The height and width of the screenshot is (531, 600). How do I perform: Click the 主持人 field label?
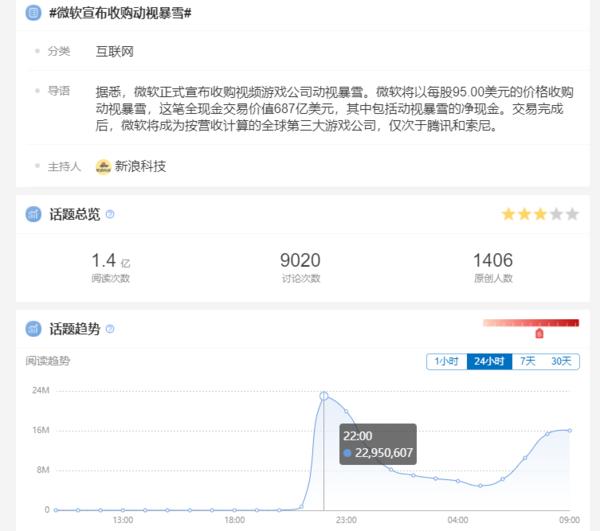64,167
